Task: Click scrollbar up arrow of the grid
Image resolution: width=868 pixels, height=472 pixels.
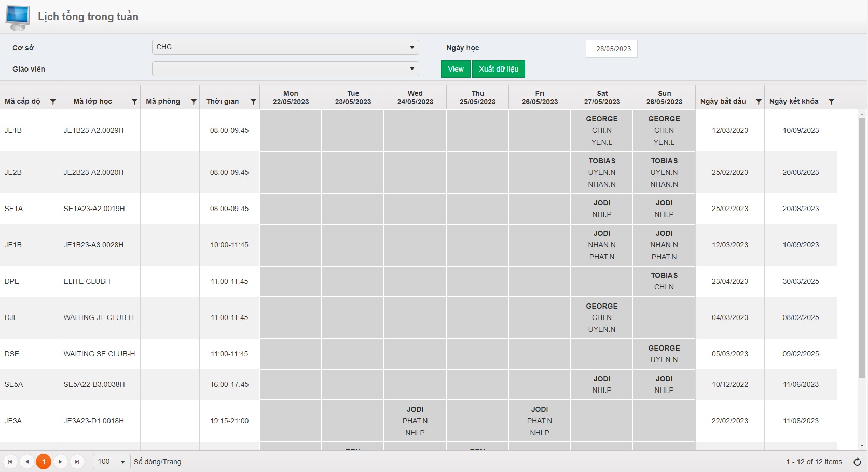Action: click(x=862, y=114)
